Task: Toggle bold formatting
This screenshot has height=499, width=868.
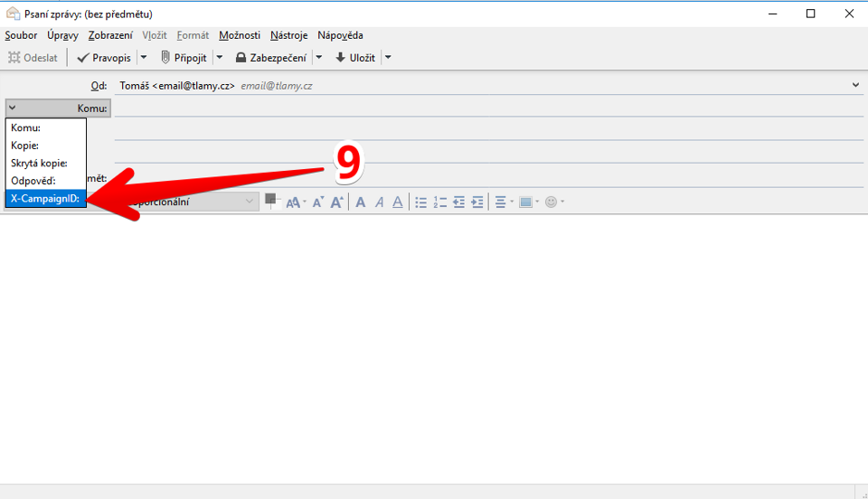Action: (361, 202)
